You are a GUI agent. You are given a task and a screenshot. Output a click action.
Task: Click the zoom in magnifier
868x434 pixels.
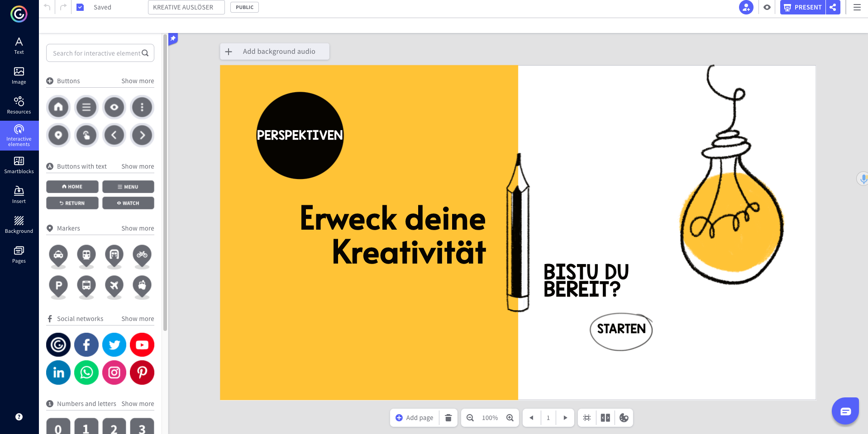coord(510,418)
